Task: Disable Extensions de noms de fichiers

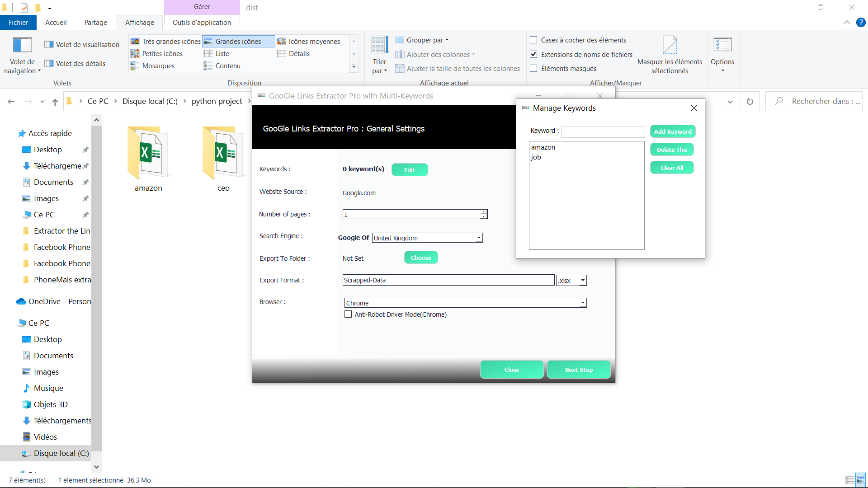Action: point(534,54)
